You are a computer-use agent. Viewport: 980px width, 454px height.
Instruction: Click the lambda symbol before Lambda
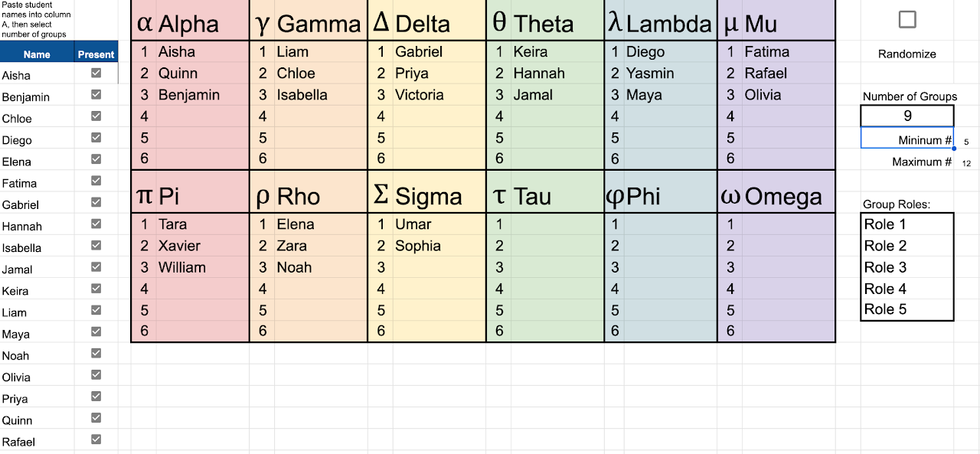tap(614, 23)
